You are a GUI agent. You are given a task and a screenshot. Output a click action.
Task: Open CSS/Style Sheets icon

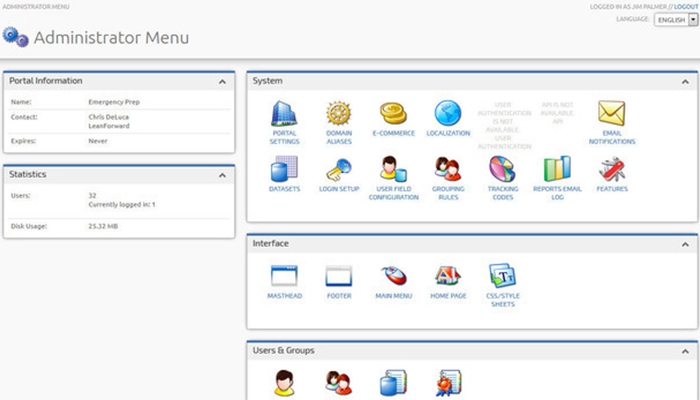(x=502, y=275)
